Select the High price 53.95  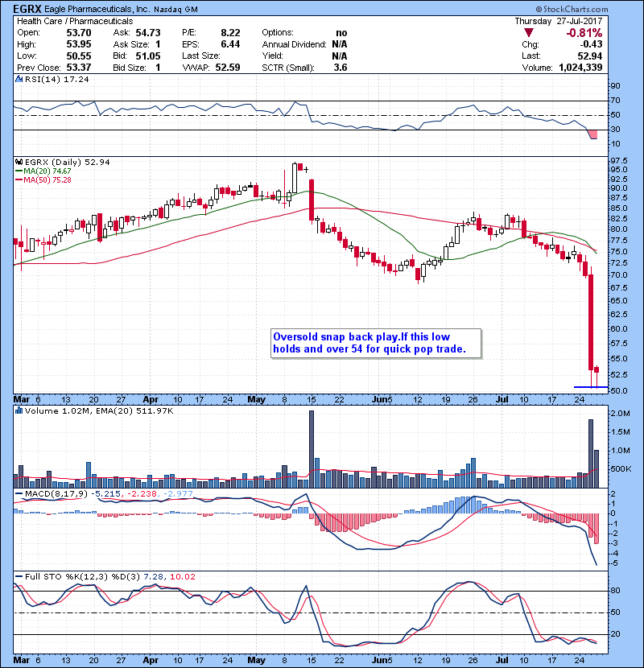[x=79, y=44]
